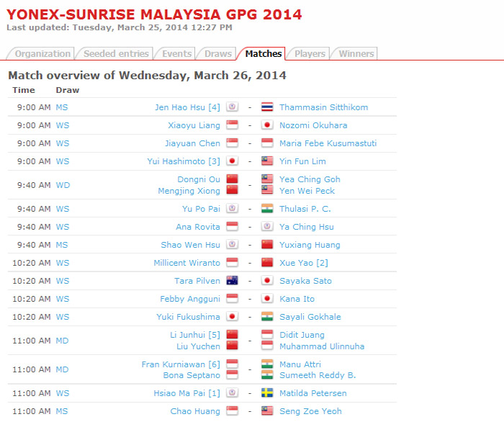Click China flag beside Xue Yao
The width and height of the screenshot is (504, 422).
[267, 262]
